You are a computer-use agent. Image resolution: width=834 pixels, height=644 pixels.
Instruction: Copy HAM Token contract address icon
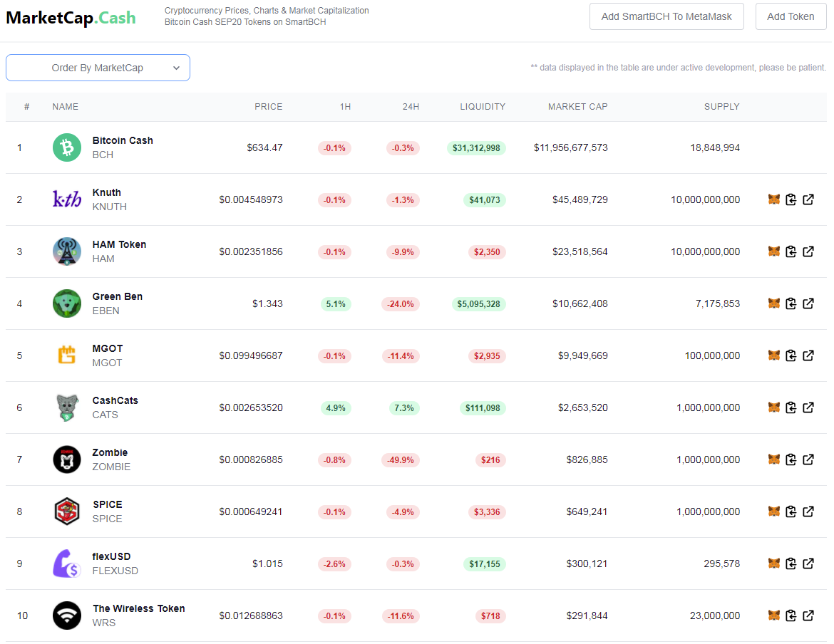coord(791,252)
